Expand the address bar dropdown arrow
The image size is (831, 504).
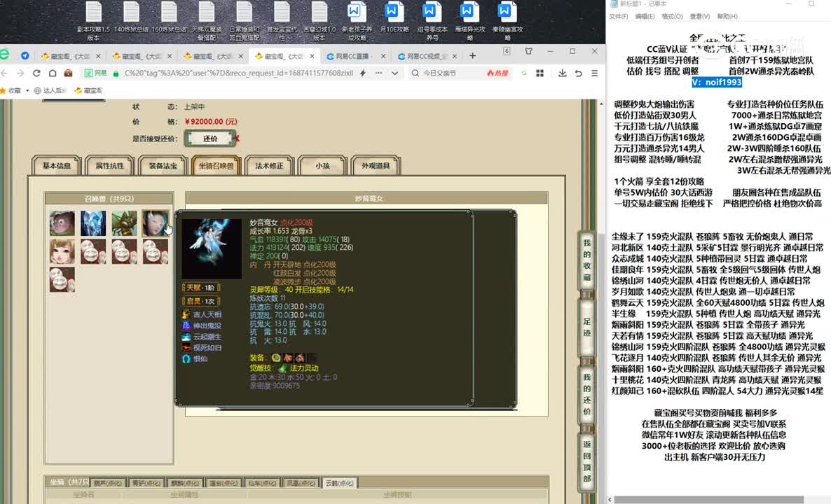pyautogui.click(x=395, y=73)
